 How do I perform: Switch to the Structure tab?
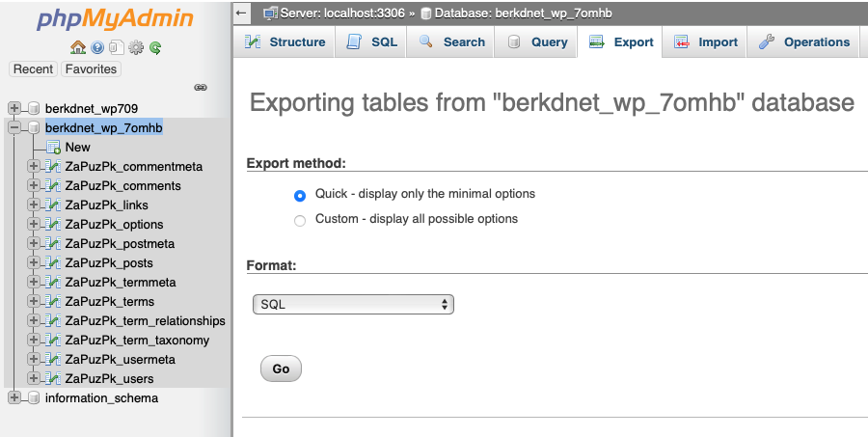click(x=285, y=42)
